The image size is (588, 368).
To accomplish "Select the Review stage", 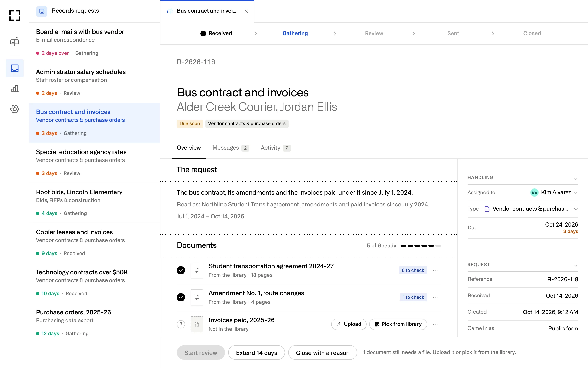I will 374,33.
